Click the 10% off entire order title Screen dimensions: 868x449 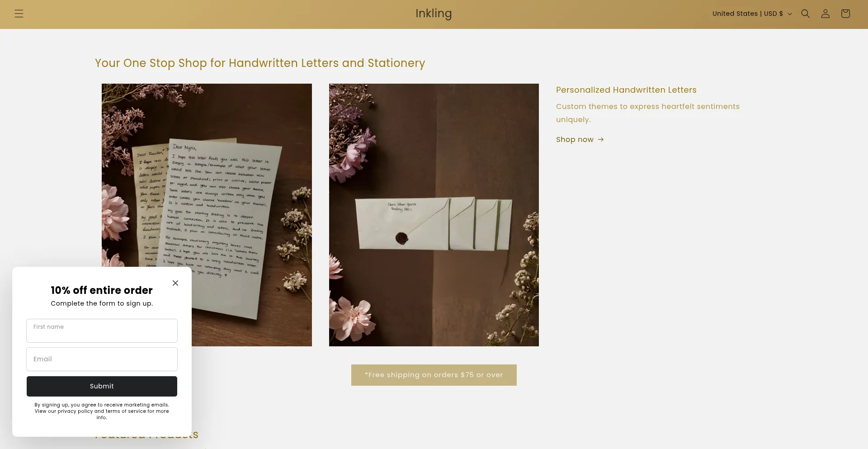pos(102,290)
